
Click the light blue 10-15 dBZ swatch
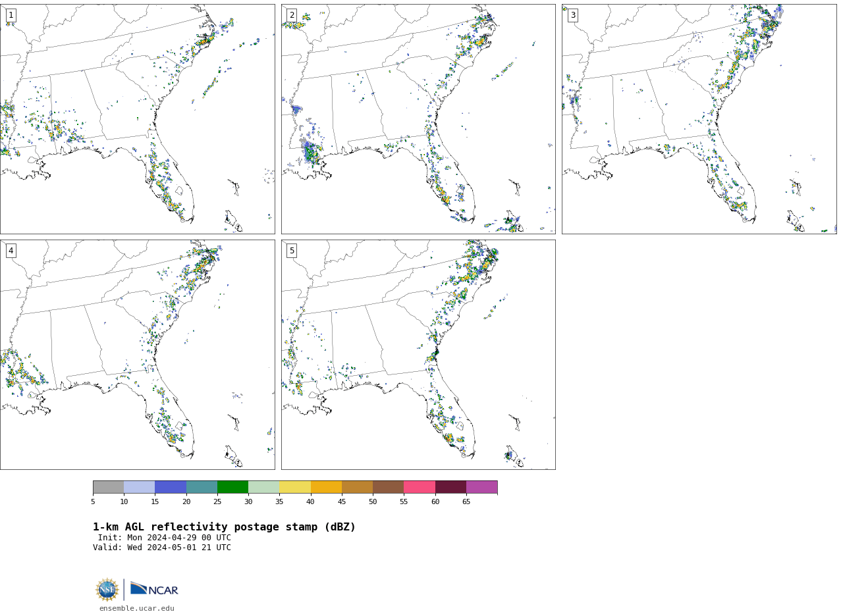(139, 487)
